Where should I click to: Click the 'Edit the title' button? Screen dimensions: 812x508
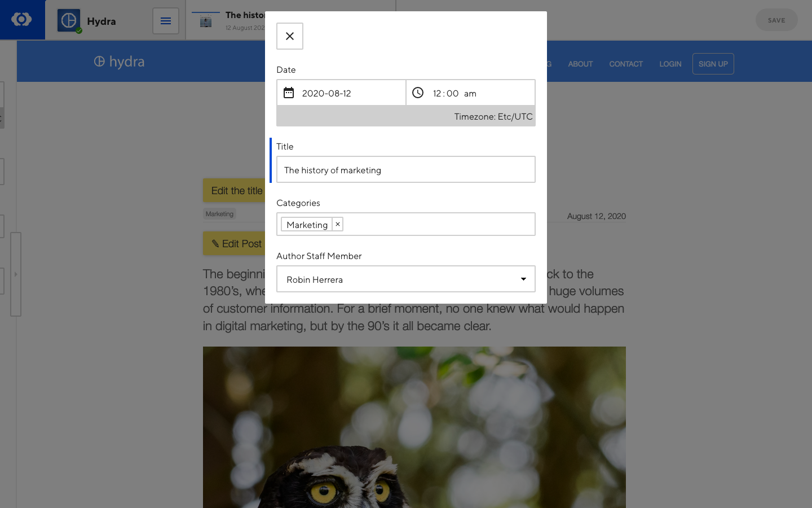[236, 190]
